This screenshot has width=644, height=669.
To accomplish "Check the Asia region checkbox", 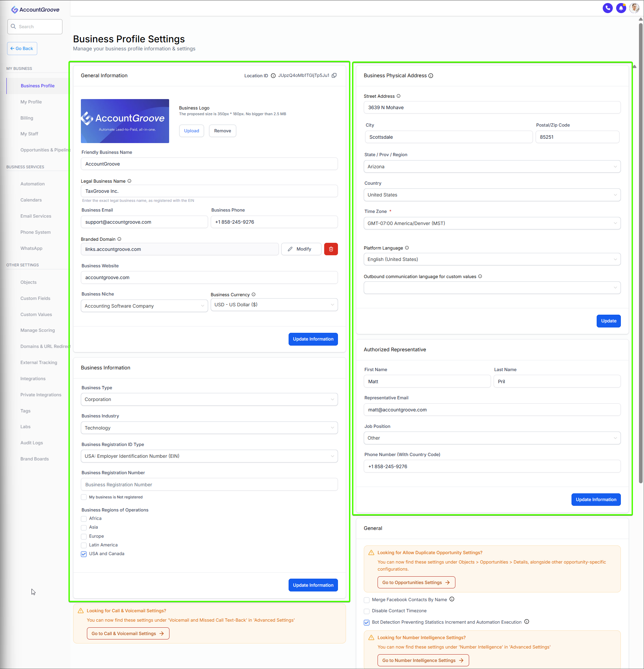I will point(84,528).
